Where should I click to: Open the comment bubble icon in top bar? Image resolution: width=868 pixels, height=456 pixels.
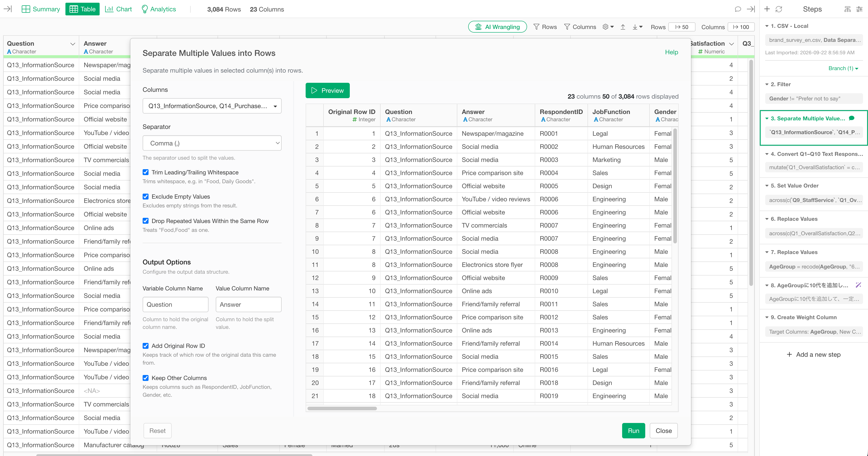tap(738, 9)
